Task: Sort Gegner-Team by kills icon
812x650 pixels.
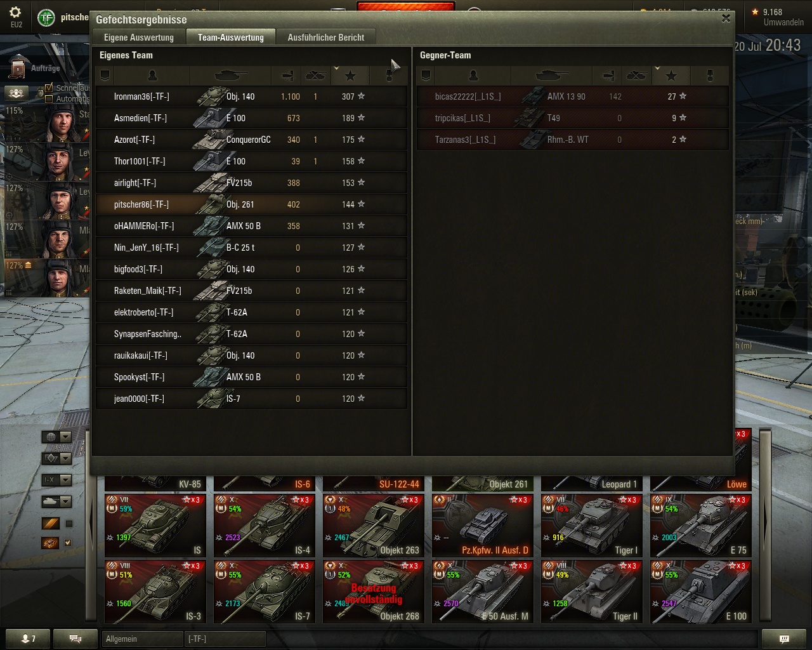Action: click(x=636, y=76)
